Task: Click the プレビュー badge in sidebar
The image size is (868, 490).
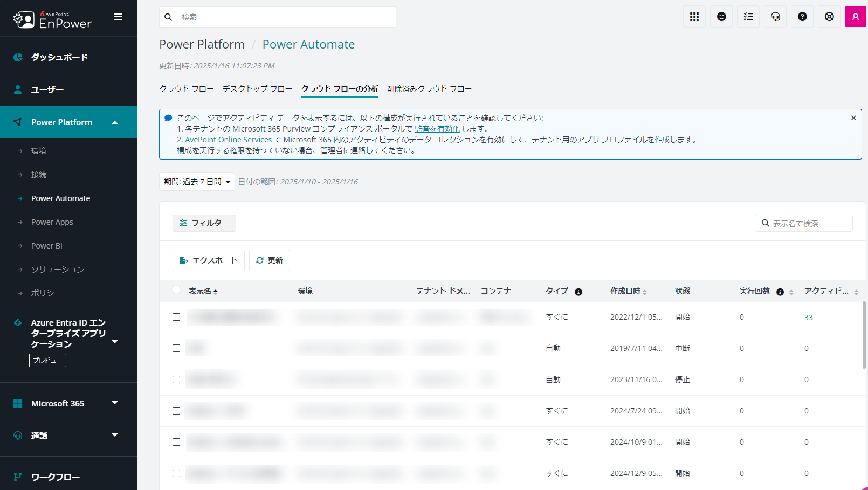Action: coord(47,361)
